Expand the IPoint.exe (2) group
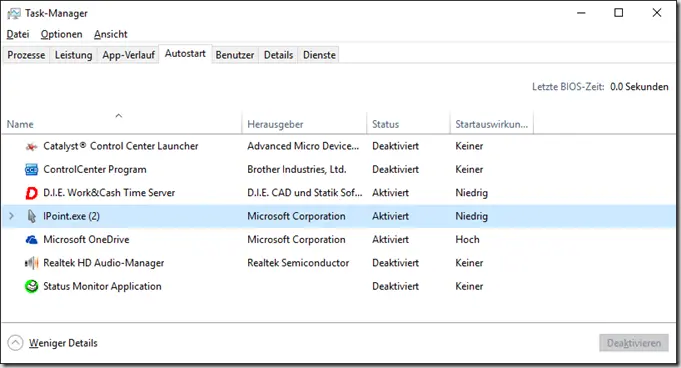Screen dimensions: 681x368 (12, 216)
